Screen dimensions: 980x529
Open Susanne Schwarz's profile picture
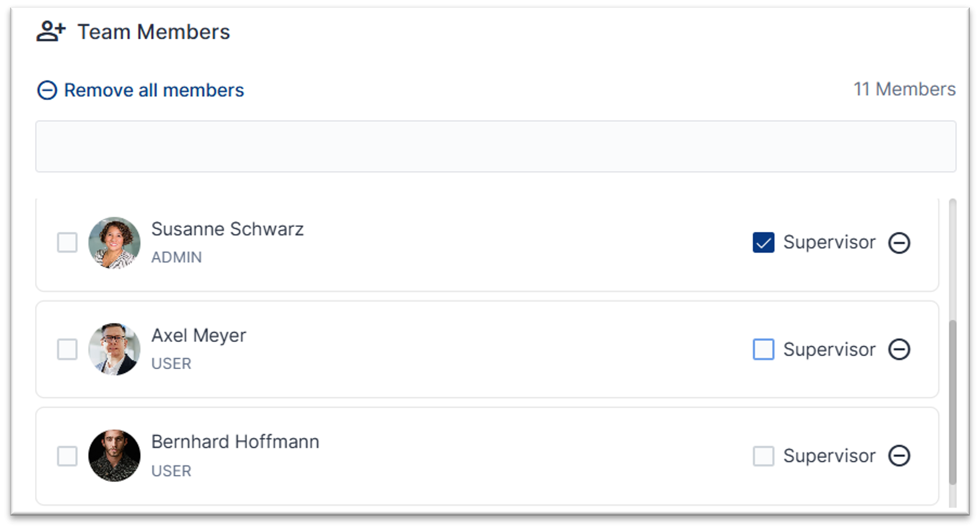114,242
